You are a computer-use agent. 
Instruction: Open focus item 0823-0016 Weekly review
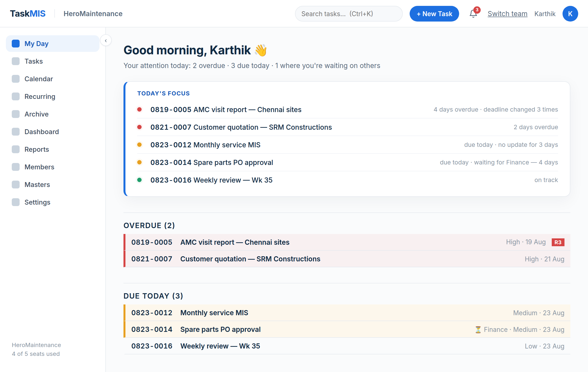click(x=347, y=180)
